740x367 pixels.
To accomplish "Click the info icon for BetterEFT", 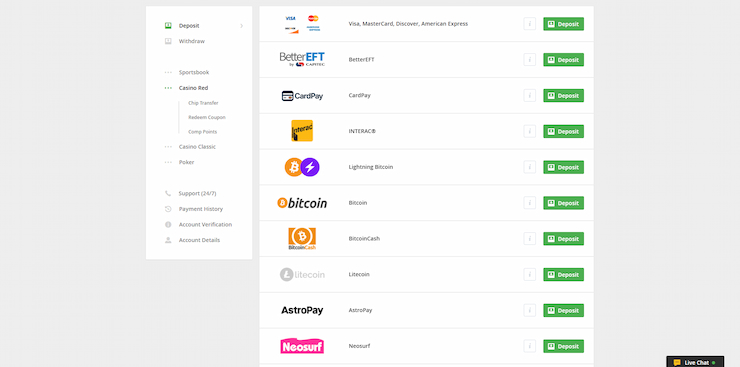I will (530, 59).
